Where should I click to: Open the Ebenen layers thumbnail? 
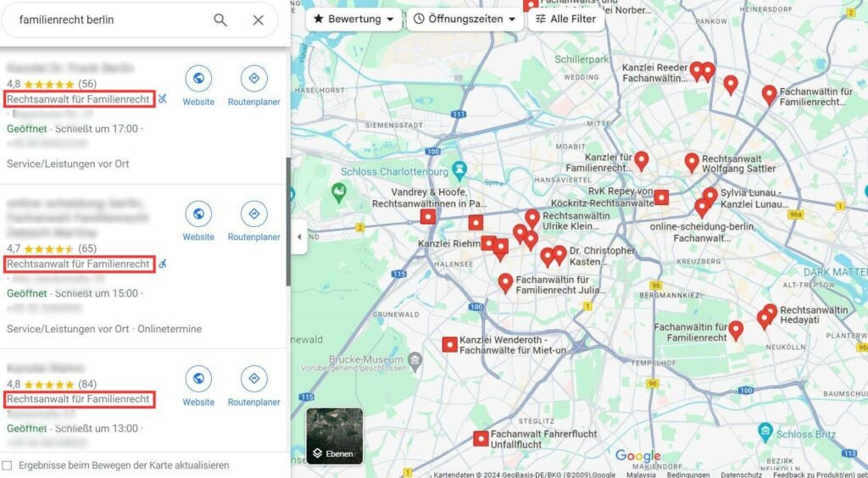(335, 436)
